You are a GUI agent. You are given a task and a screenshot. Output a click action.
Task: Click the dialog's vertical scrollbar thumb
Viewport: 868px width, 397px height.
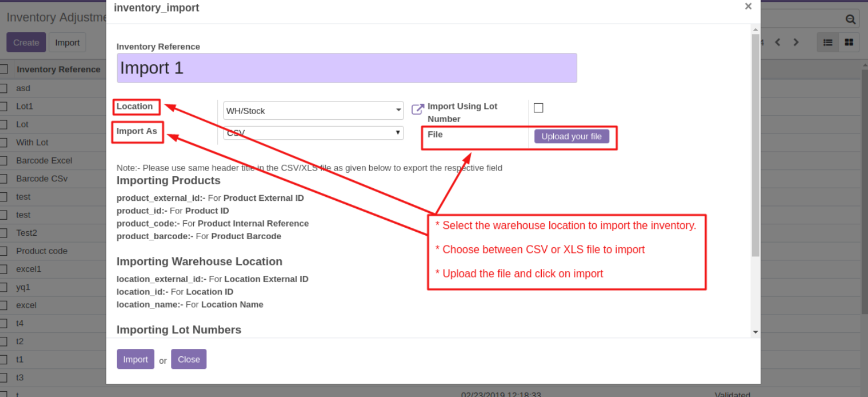[755, 143]
